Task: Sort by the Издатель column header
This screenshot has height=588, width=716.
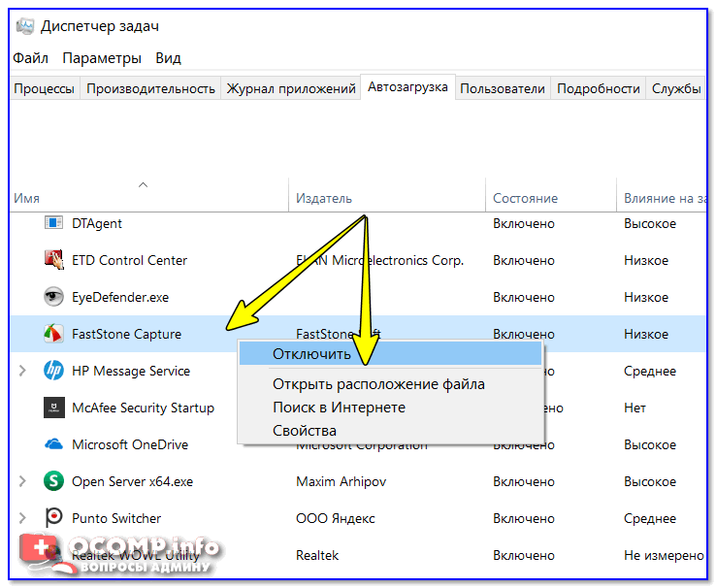Action: (x=387, y=195)
